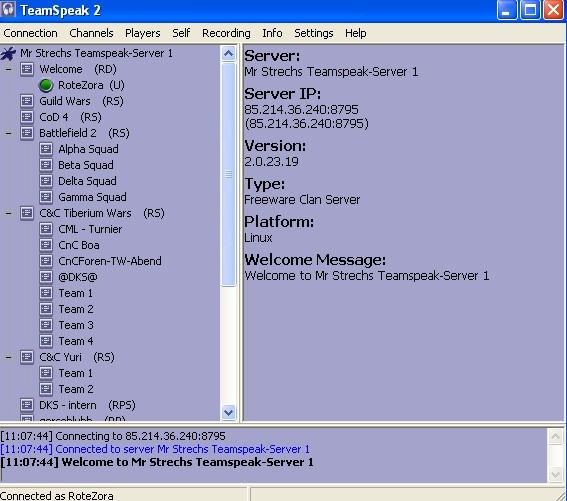Click the Beta Squad sub-channel icon
Image resolution: width=567 pixels, height=501 pixels.
46,165
